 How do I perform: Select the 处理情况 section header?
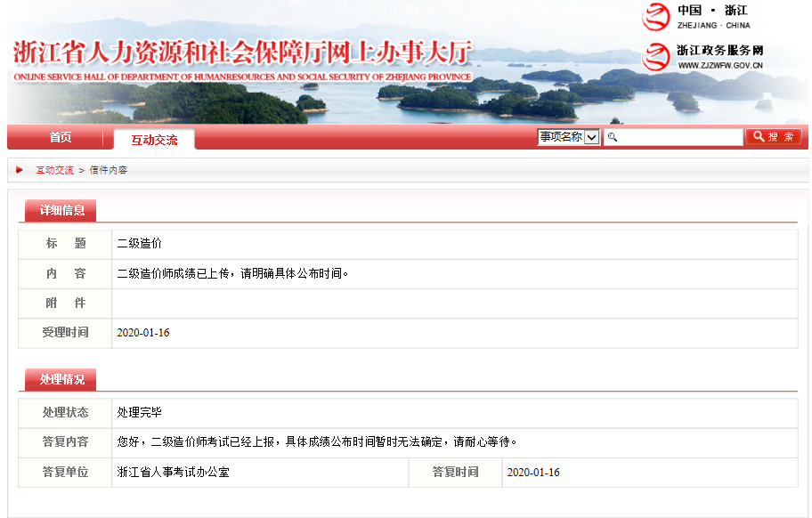61,380
